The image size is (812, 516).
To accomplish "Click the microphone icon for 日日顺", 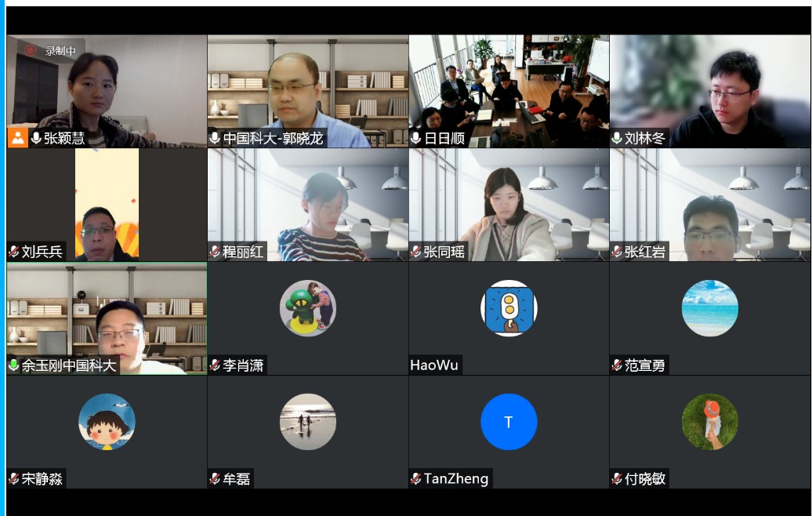I will click(416, 138).
